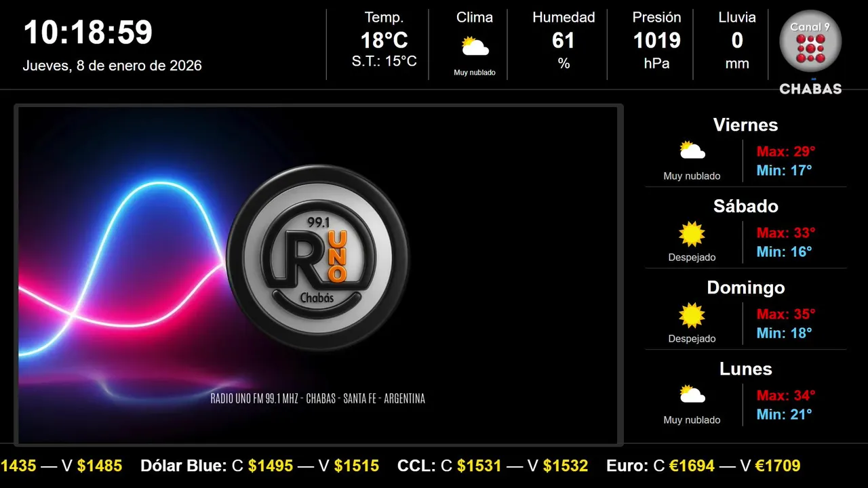Image resolution: width=868 pixels, height=488 pixels.
Task: Click Min: 16° for Sábado
Action: pos(785,251)
